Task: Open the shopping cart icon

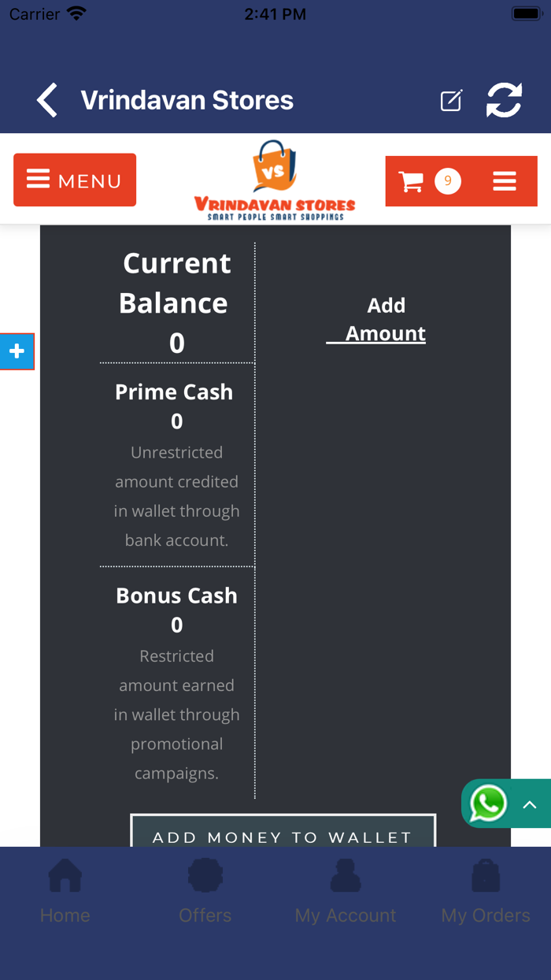Action: pos(411,182)
